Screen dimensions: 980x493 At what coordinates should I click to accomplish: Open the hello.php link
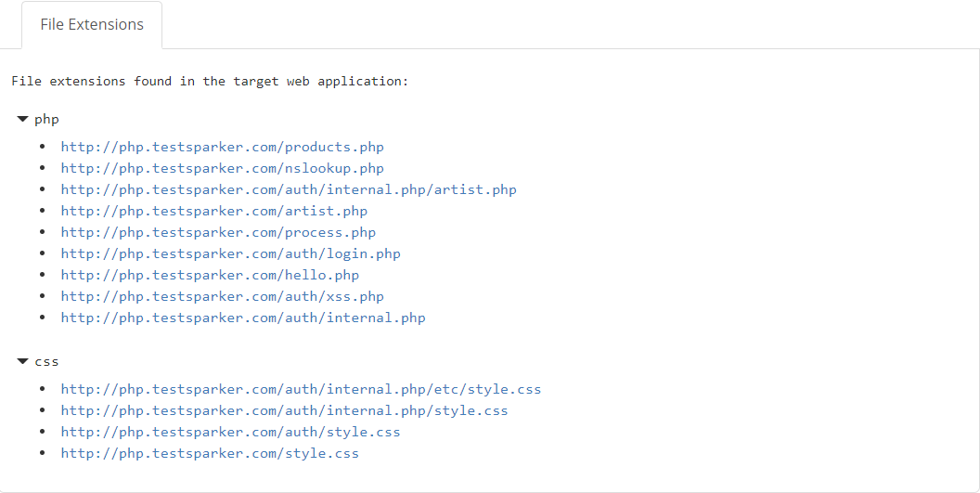210,275
